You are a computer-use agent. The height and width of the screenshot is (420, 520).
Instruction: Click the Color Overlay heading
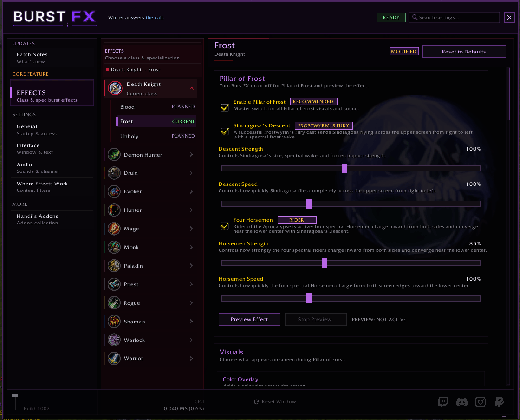240,379
